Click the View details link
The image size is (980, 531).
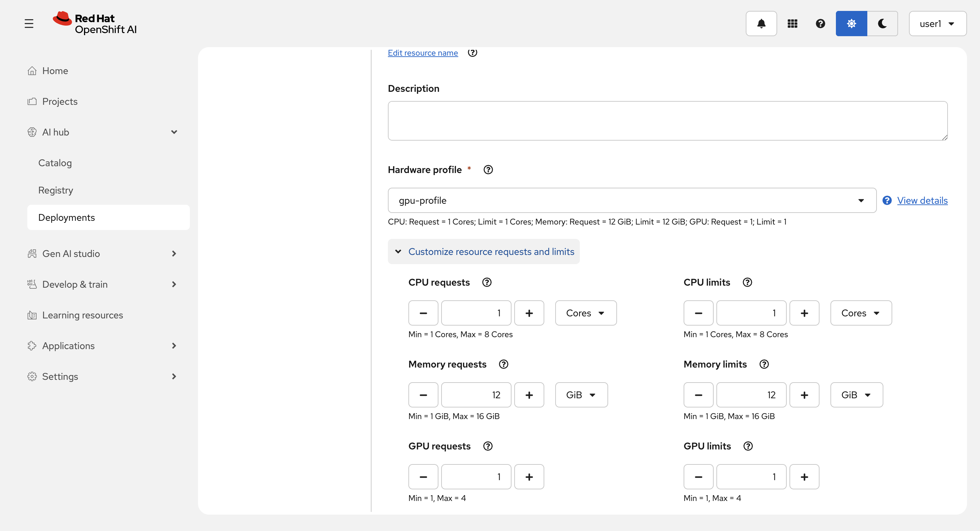(x=922, y=200)
